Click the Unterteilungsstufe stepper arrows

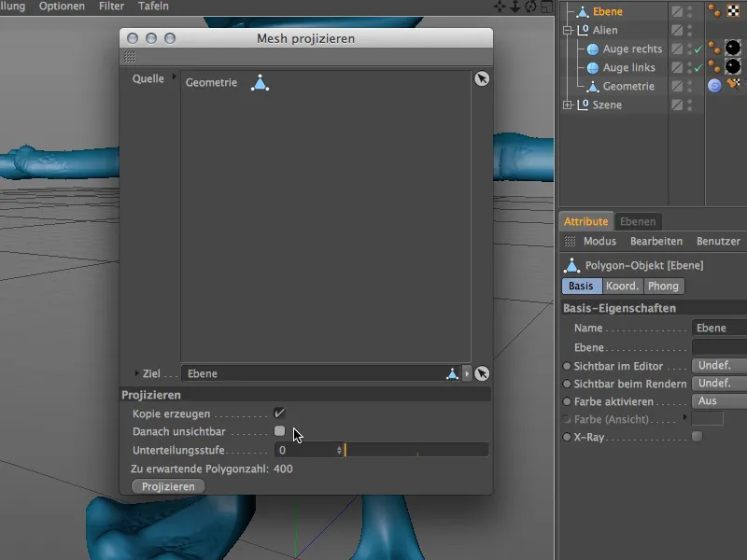tap(339, 450)
